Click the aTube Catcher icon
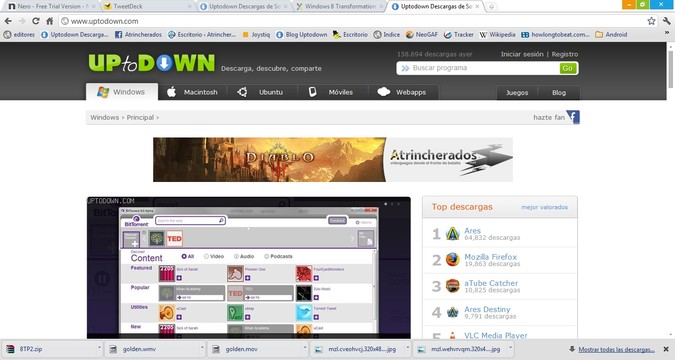 (x=452, y=286)
